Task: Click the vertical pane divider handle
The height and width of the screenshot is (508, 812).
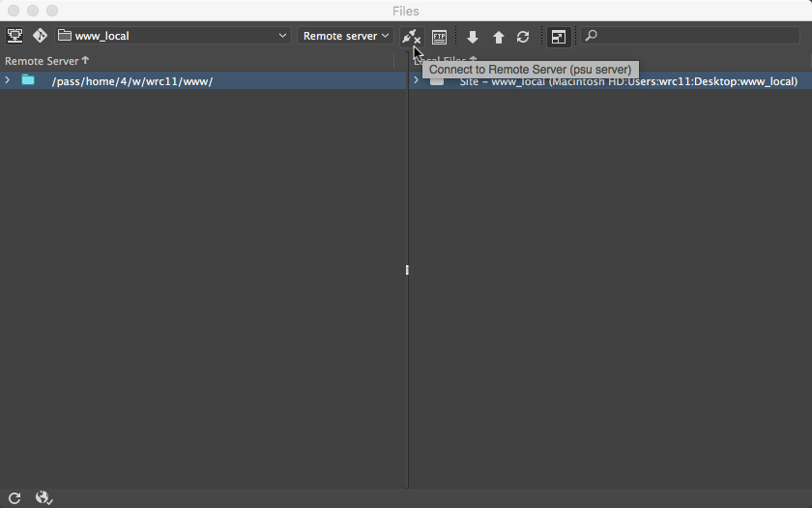Action: [407, 270]
